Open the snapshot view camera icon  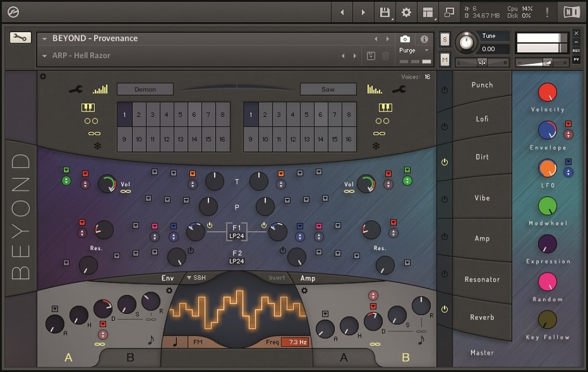pyautogui.click(x=405, y=39)
